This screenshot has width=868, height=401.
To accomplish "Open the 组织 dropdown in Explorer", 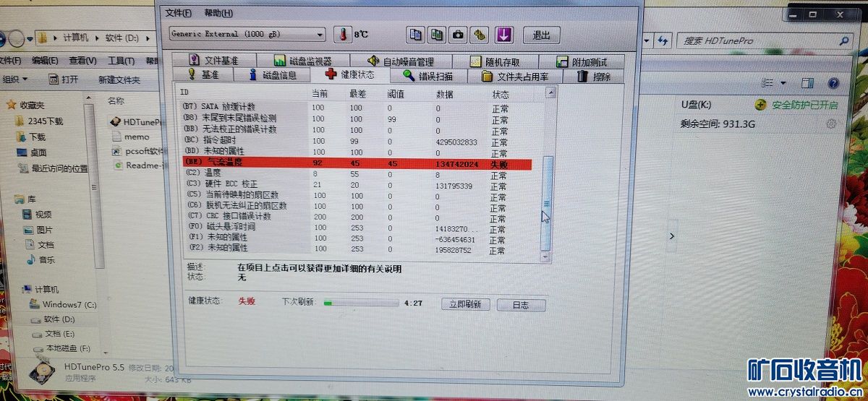I will 15,79.
